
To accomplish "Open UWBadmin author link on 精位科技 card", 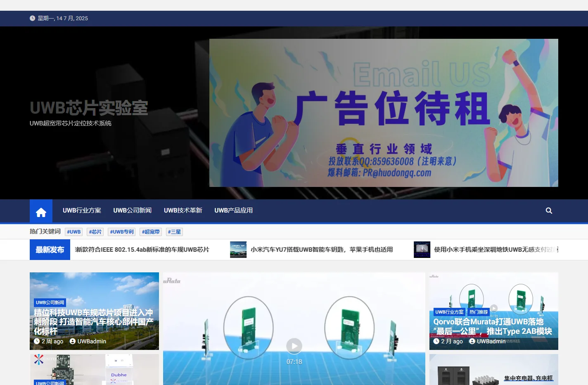I will point(92,341).
